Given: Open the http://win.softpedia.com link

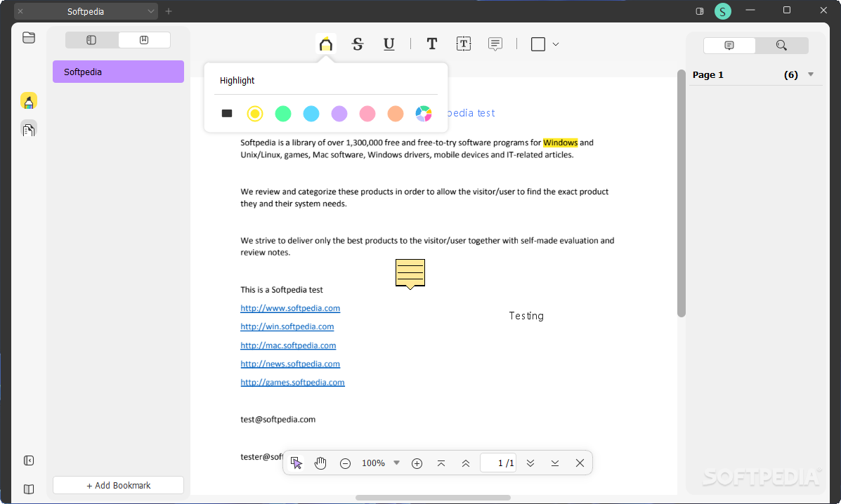Looking at the screenshot, I should 287,326.
